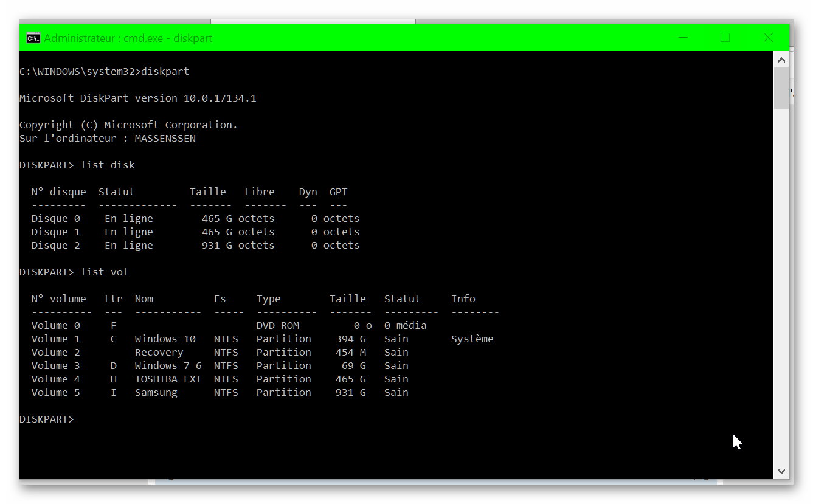Click the 'Volume 1' row label
Image resolution: width=813 pixels, height=504 pixels.
(56, 339)
